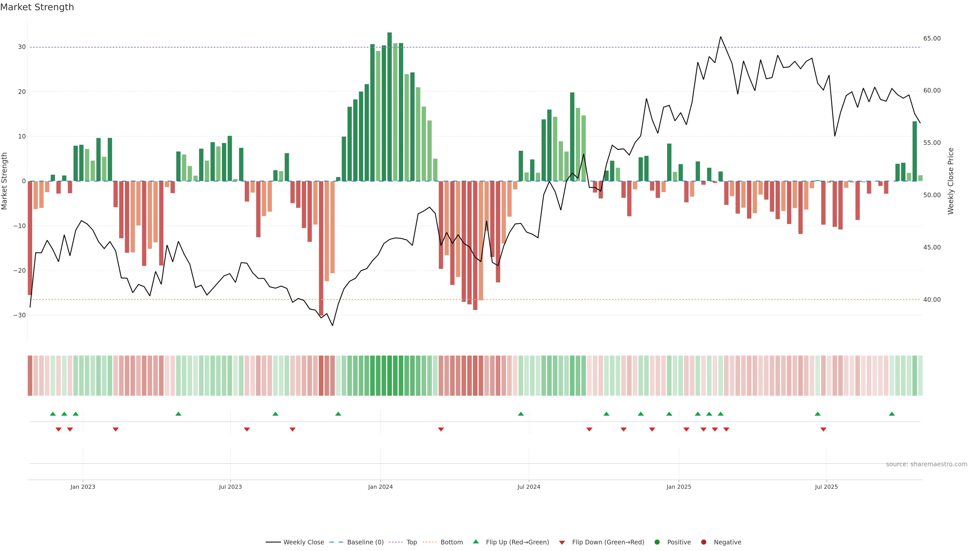Click the source: sharemaestro.com text

pyautogui.click(x=926, y=464)
